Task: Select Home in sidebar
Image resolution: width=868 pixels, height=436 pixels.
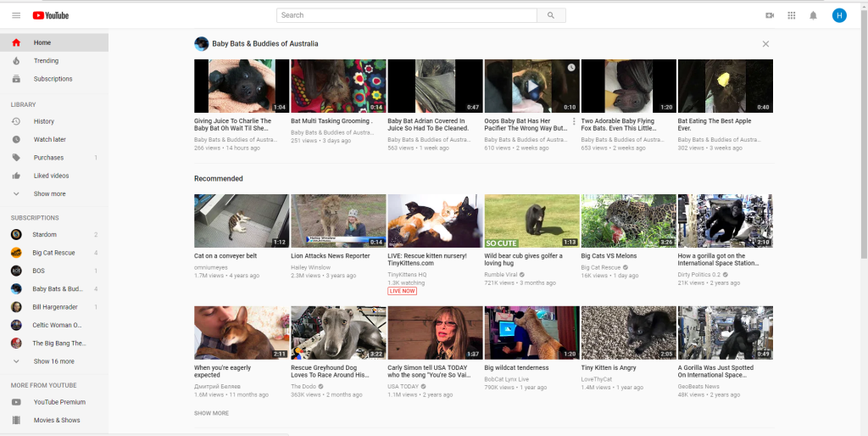Action: tap(54, 42)
